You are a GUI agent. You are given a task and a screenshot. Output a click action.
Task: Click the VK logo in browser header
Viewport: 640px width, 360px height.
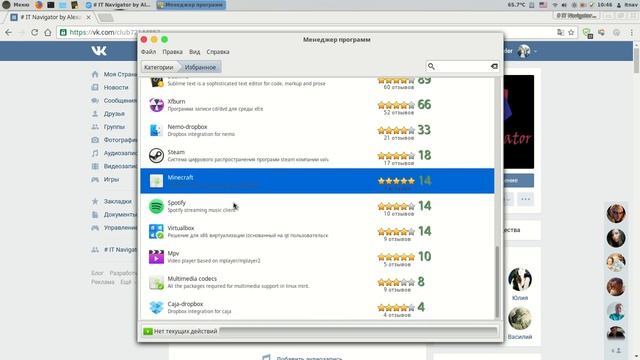pos(99,51)
